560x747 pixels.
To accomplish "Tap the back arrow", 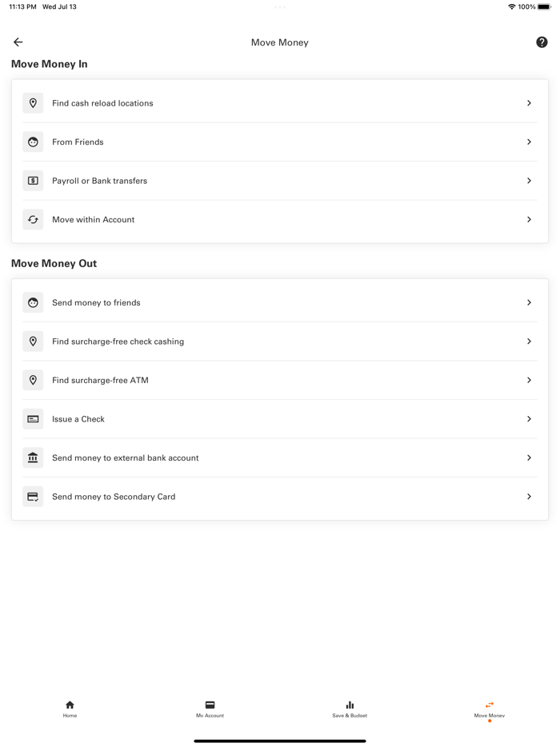I will pos(18,42).
